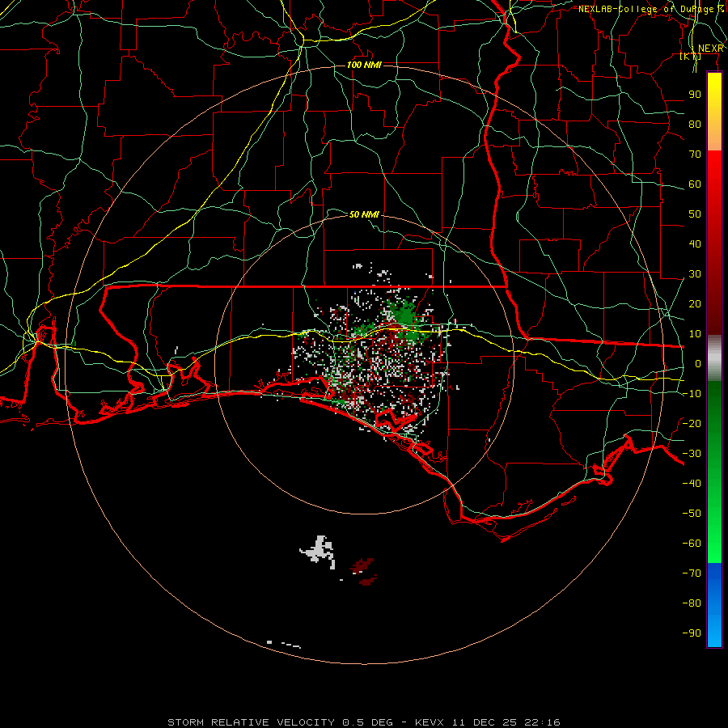Viewport: 728px width, 728px height.
Task: Click the -50 value on the velocity scale
Action: pyautogui.click(x=692, y=514)
